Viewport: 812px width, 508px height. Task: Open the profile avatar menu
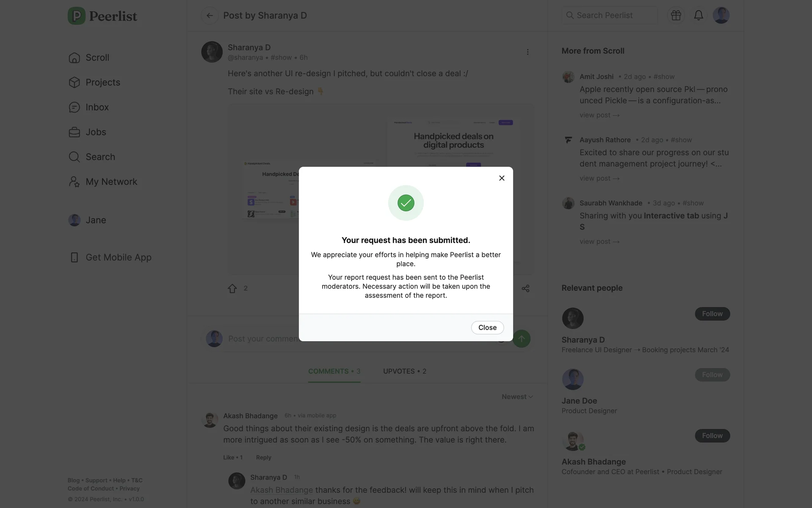click(x=721, y=15)
